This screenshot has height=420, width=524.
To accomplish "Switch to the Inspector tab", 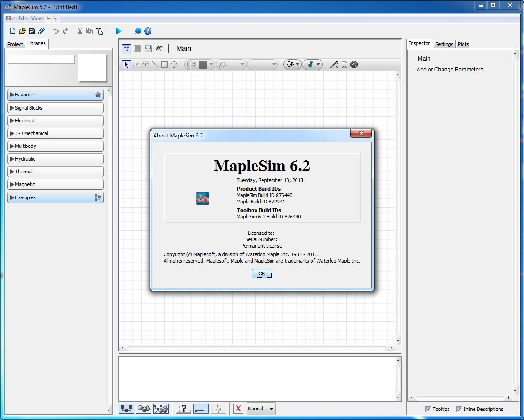I will pos(419,44).
